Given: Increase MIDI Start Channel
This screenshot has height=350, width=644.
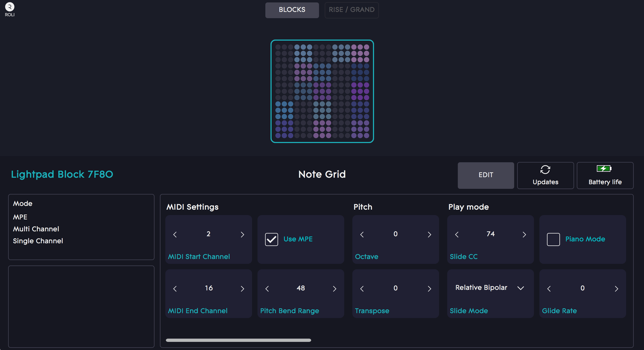Looking at the screenshot, I should pos(242,235).
